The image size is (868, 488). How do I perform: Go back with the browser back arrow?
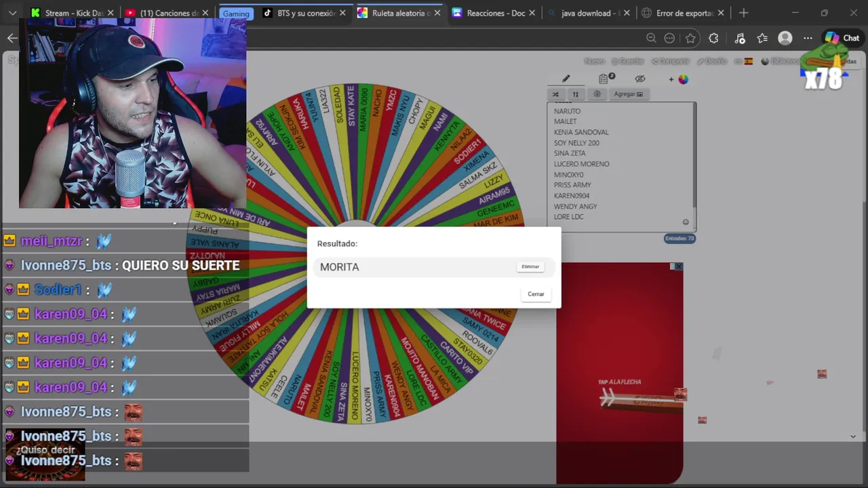12,38
